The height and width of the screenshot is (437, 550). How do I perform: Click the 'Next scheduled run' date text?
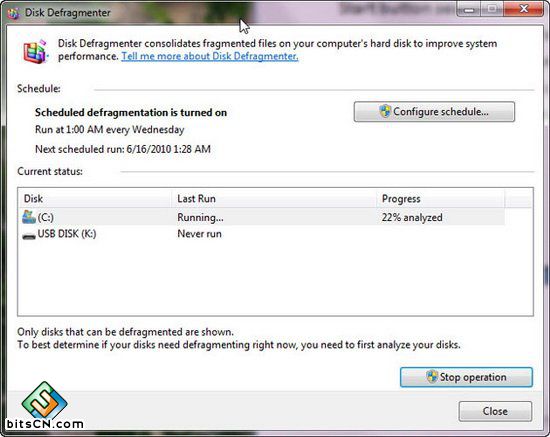[123, 149]
